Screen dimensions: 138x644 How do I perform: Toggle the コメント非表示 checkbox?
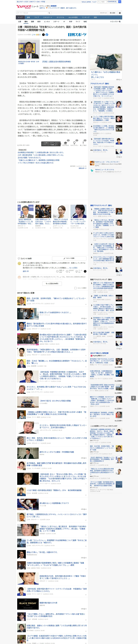[75, 288]
